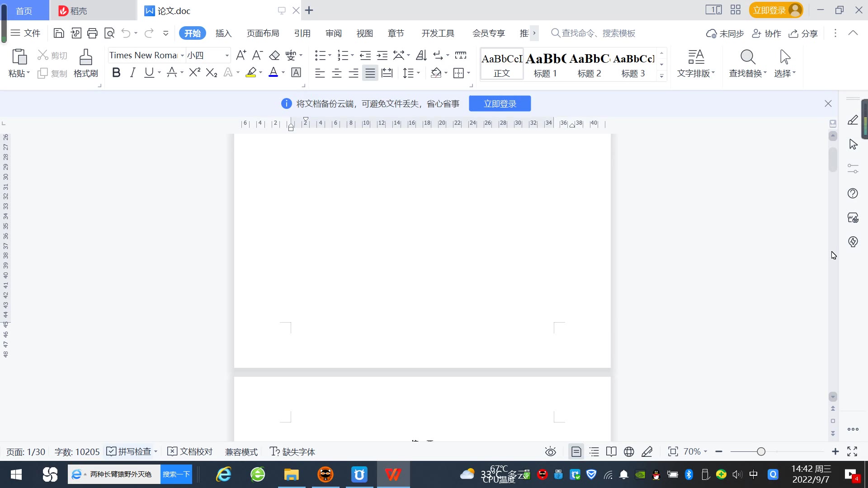
Task: Switch to the 稻壳 tab
Action: click(x=92, y=10)
